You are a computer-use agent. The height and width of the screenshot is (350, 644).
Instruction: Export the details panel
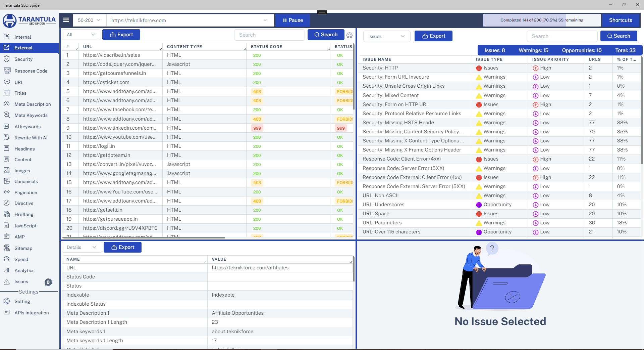pos(122,247)
